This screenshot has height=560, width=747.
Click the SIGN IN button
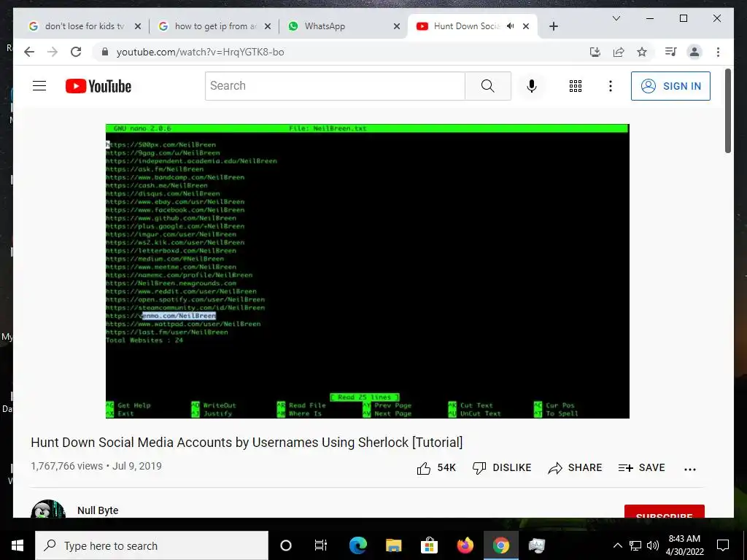pos(670,86)
